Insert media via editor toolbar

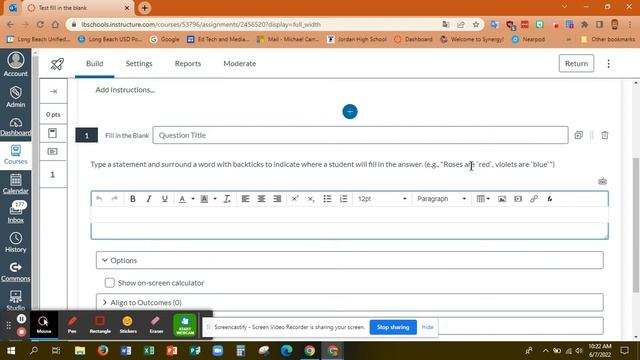point(518,199)
